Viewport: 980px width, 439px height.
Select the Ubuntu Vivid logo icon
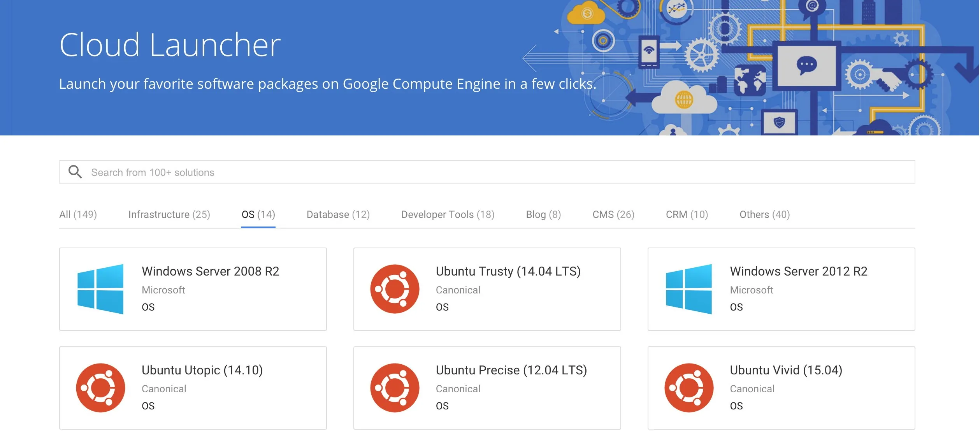(690, 387)
